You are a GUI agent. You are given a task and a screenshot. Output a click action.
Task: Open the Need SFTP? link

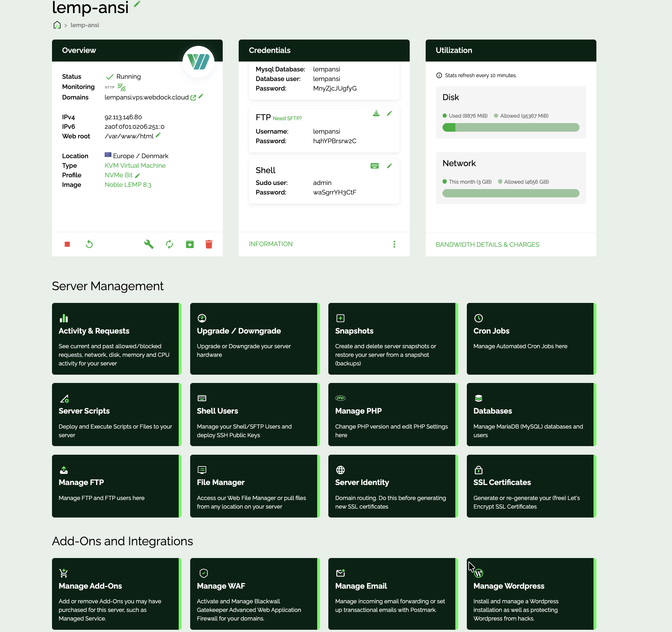click(287, 118)
